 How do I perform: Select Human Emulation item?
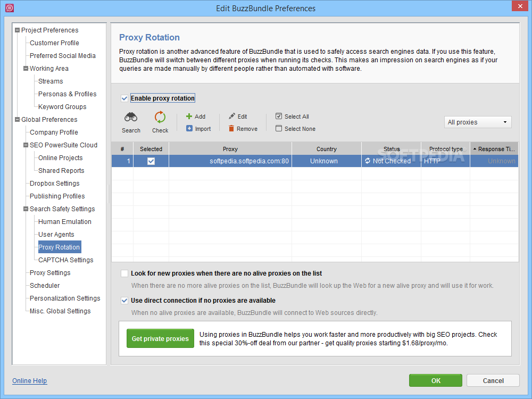pos(64,222)
